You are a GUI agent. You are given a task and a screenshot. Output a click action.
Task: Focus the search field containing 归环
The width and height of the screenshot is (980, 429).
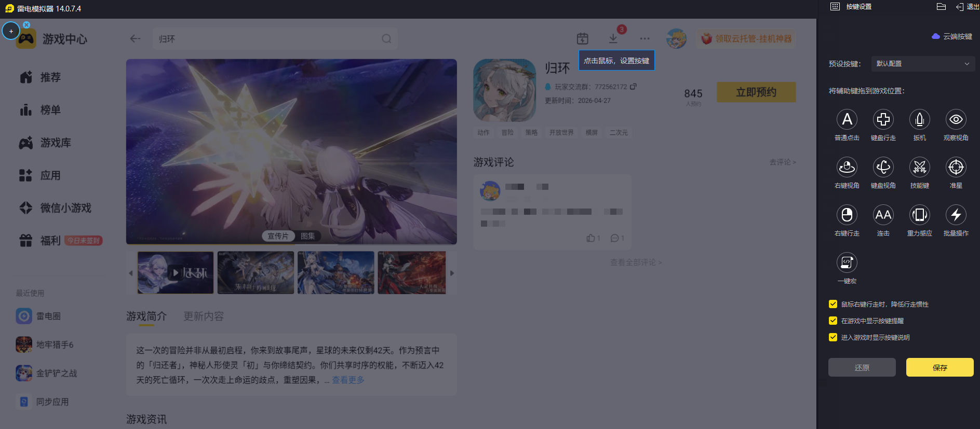tap(275, 39)
